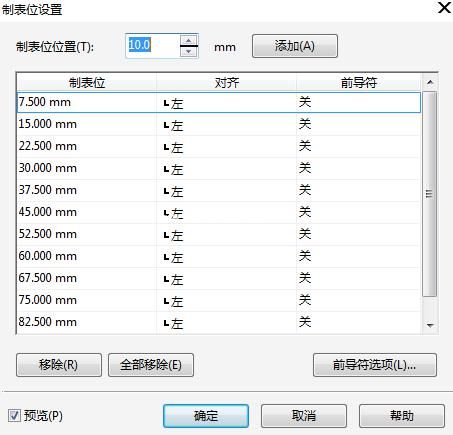The height and width of the screenshot is (435, 453).
Task: Click left-align icon in 37.500 mm row
Action: 166,192
